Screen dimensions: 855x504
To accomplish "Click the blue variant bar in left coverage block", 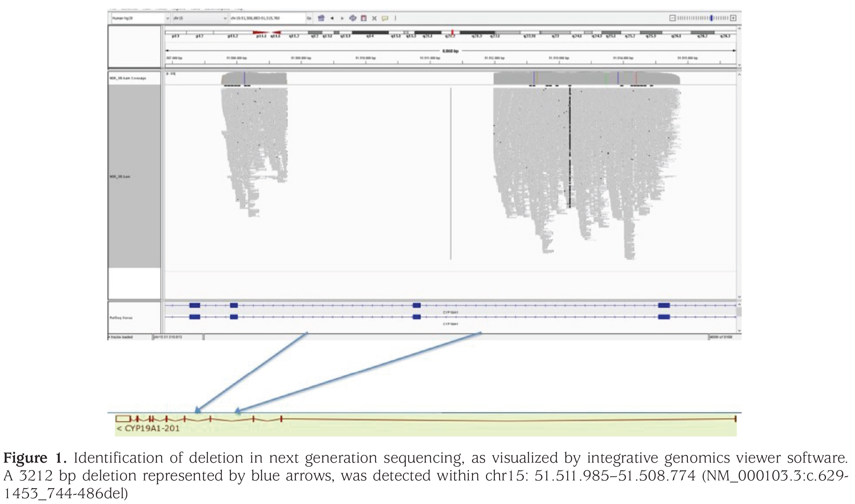I will [x=245, y=78].
